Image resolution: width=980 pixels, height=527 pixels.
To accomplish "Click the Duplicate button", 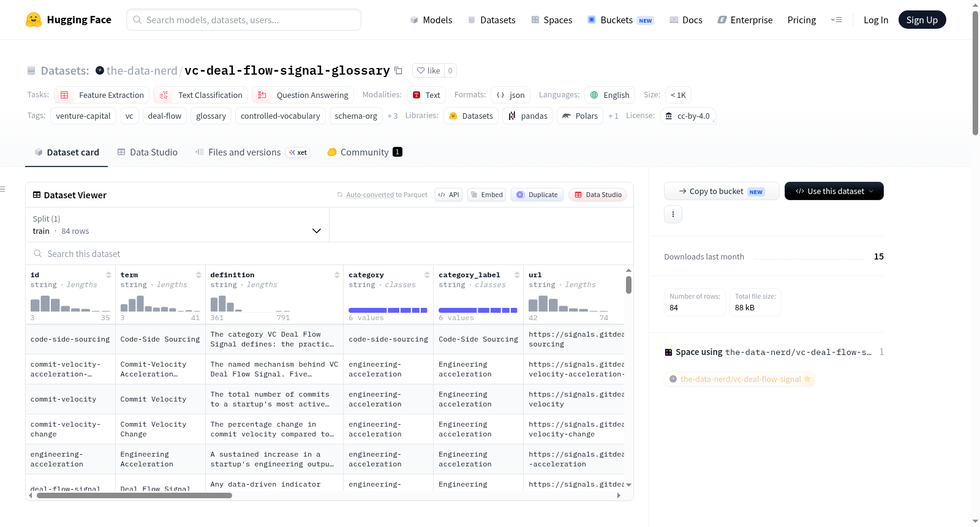I will click(x=537, y=195).
